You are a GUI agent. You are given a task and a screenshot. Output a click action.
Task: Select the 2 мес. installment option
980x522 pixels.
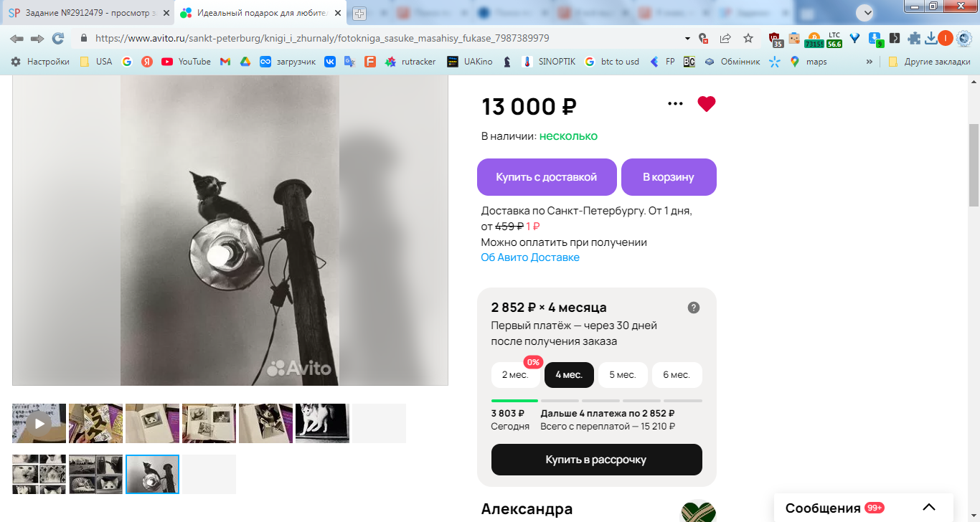[515, 375]
